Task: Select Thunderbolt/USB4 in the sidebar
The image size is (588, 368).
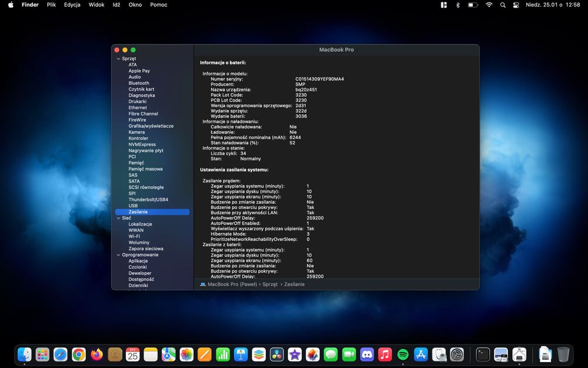Action: [149, 200]
